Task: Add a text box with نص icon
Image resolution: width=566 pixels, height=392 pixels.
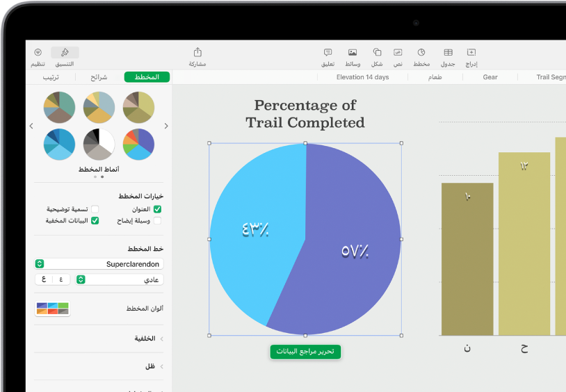Action: 398,56
